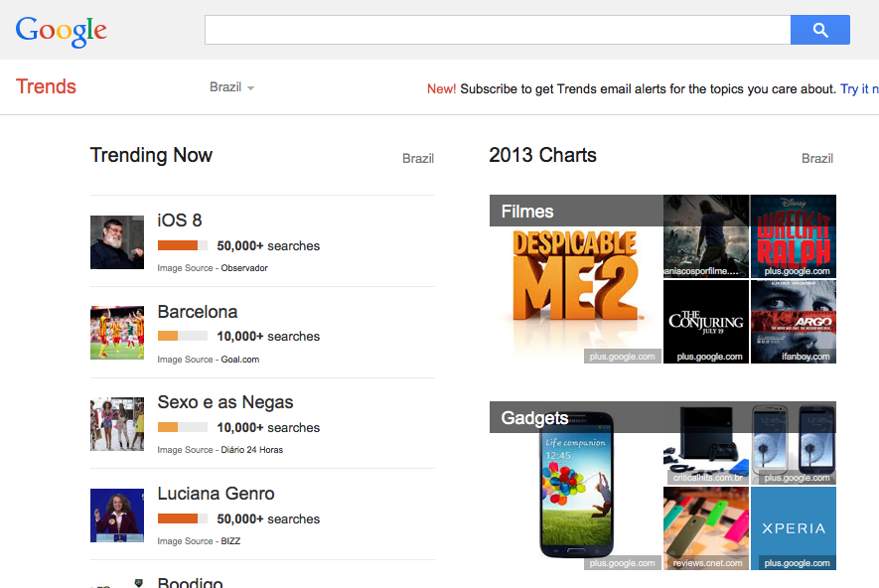Open the BIZZ image source link
This screenshot has height=588, width=879.
tap(230, 541)
